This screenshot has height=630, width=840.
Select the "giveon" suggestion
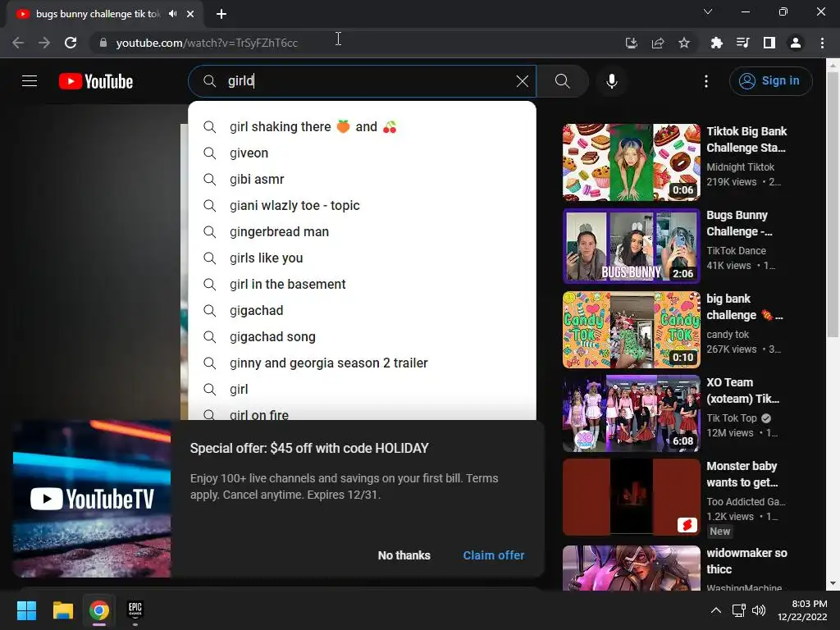[362, 153]
